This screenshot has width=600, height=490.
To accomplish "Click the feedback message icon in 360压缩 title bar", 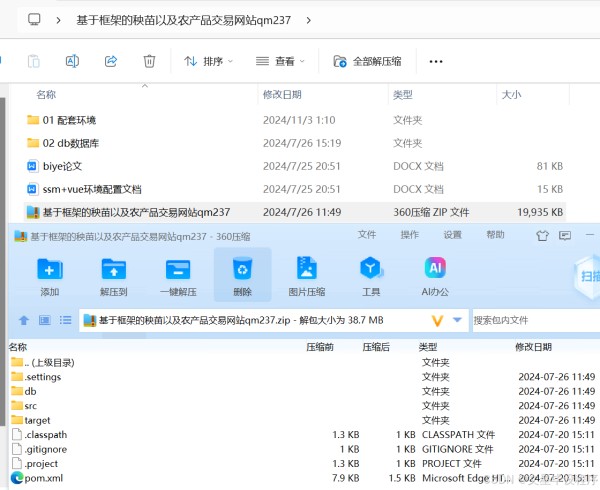I will coord(565,235).
